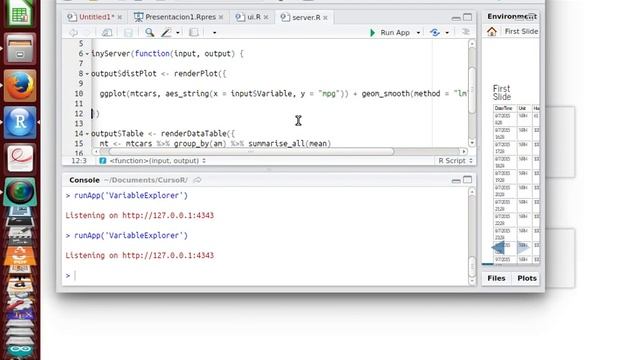Collapse code fold at line 8
Screen dimensions: 640x360
[87, 74]
